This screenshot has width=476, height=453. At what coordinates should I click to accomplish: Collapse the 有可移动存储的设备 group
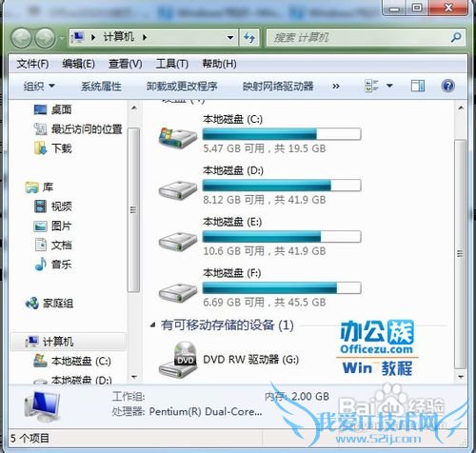tap(153, 325)
